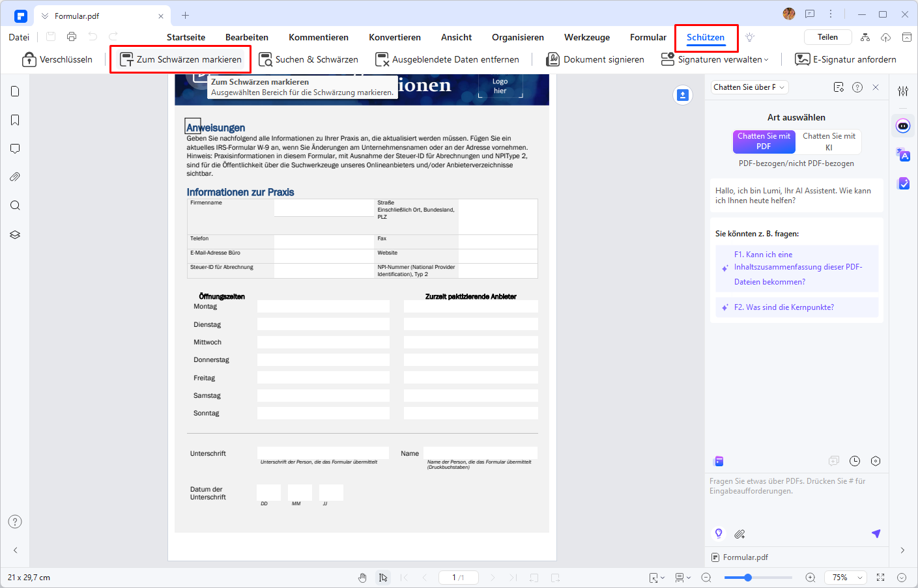918x588 pixels.
Task: Collapse the left sidebar arrow
Action: [15, 550]
